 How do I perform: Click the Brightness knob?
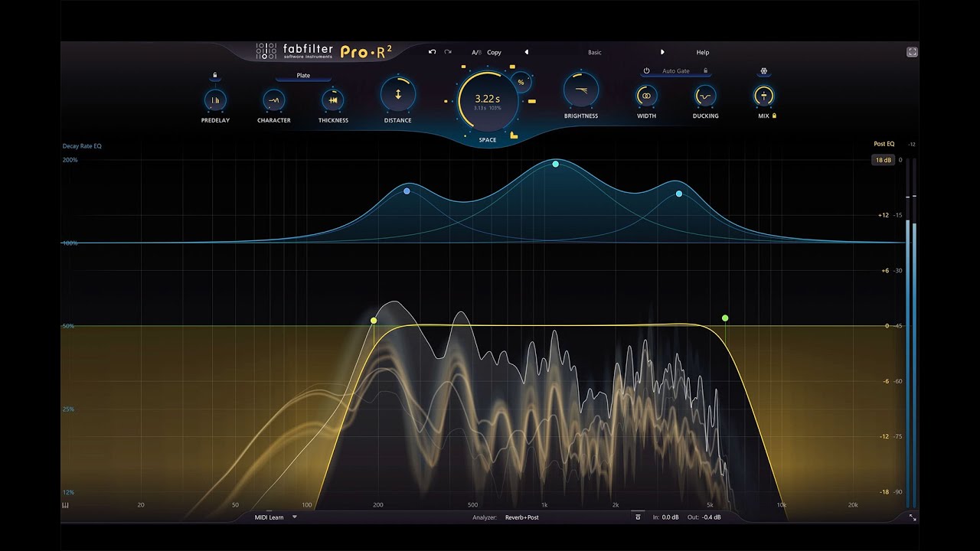(580, 91)
